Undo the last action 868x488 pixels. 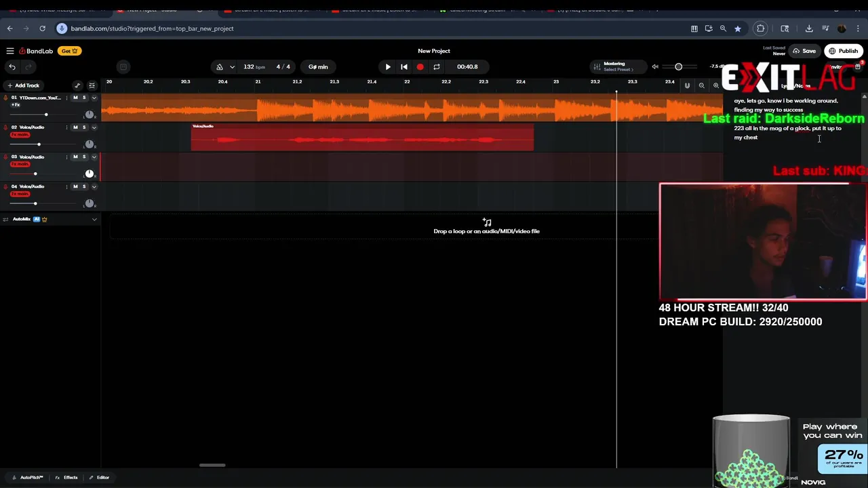pos(12,66)
